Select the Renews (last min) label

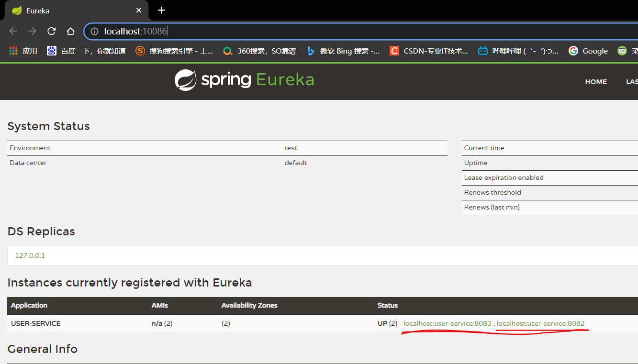(492, 207)
